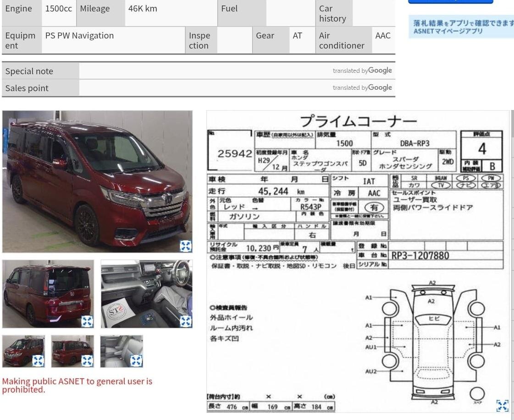Expand the small front-left car thumbnail
The height and width of the screenshot is (420, 514).
(x=39, y=361)
